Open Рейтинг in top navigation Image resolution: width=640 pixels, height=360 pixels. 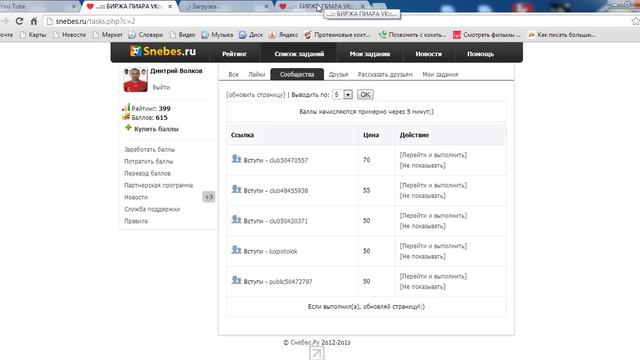234,54
